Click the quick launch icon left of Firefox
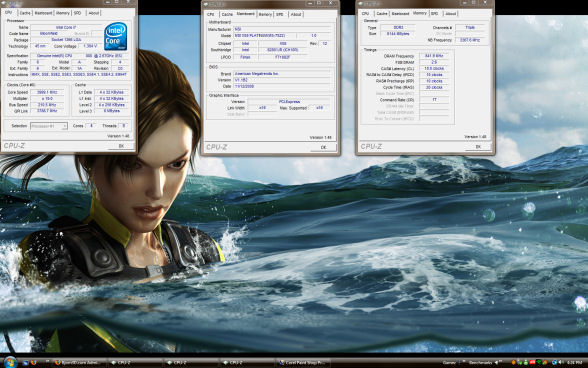The width and height of the screenshot is (588, 368). [x=26, y=363]
